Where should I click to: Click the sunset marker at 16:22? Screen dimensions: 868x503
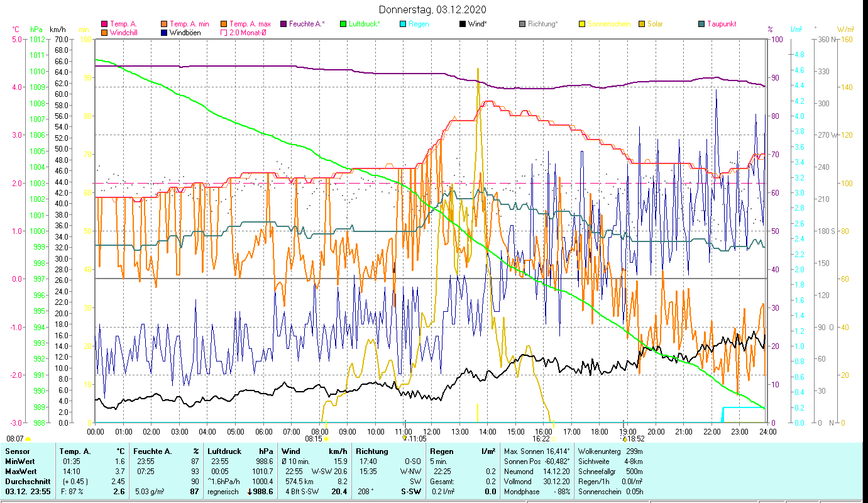point(553,439)
